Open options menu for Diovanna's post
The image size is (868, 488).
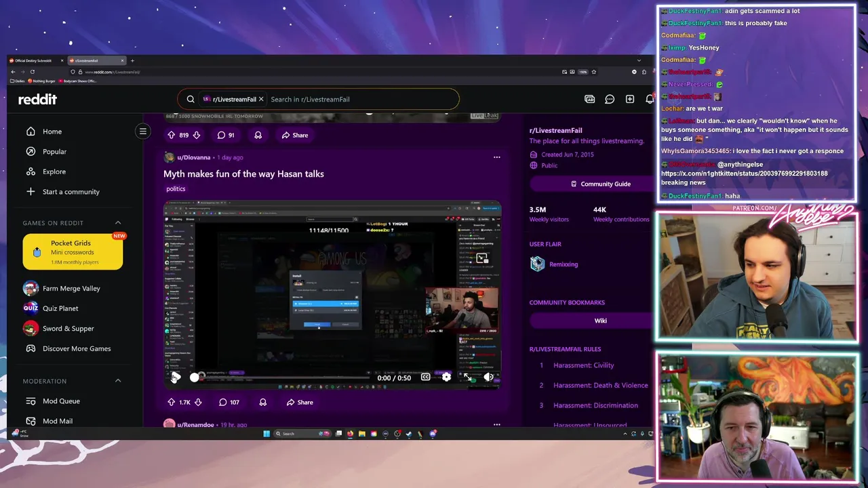coord(497,157)
